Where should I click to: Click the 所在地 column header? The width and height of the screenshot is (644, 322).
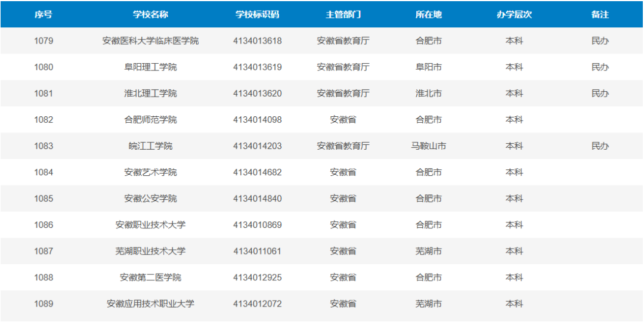[428, 15]
